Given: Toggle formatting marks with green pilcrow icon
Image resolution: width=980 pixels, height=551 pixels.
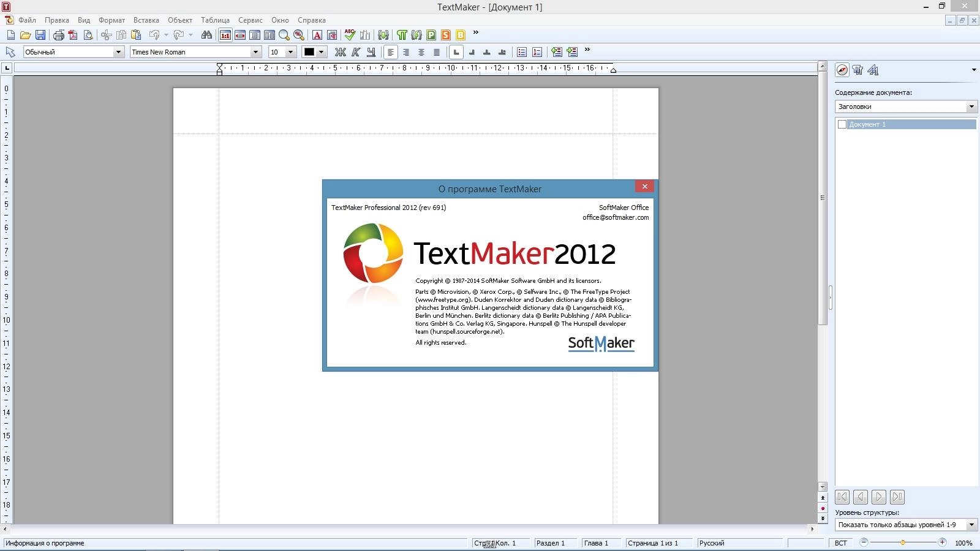Looking at the screenshot, I should [402, 35].
